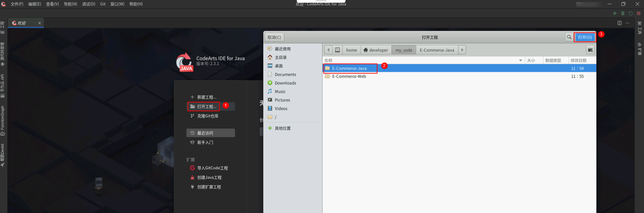Screen dimensions: 644x213
Task: Click the Restart circular arrow icon
Action: pyautogui.click(x=630, y=13)
